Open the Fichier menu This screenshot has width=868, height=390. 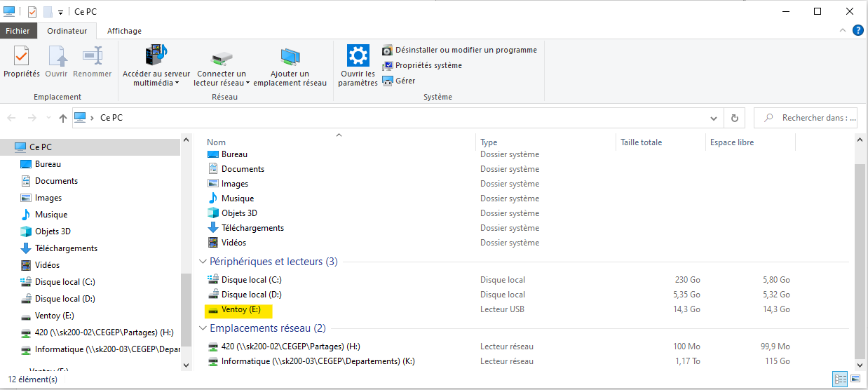point(18,31)
